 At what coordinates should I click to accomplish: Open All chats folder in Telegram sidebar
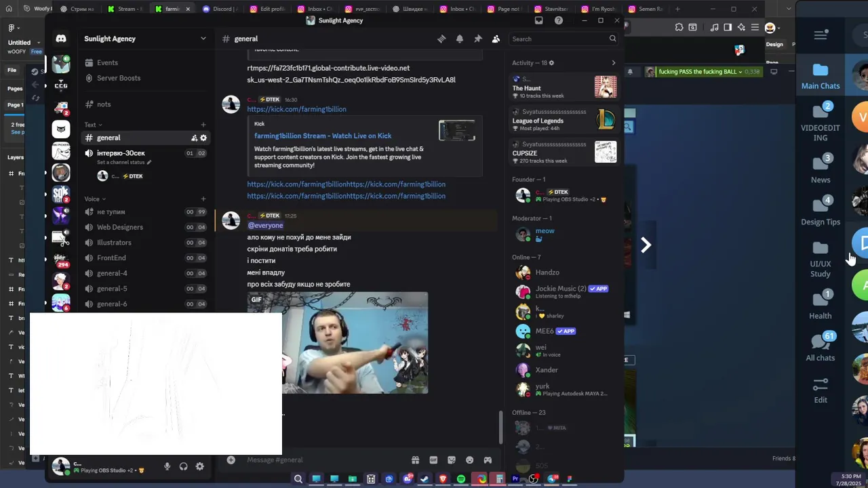[821, 347]
